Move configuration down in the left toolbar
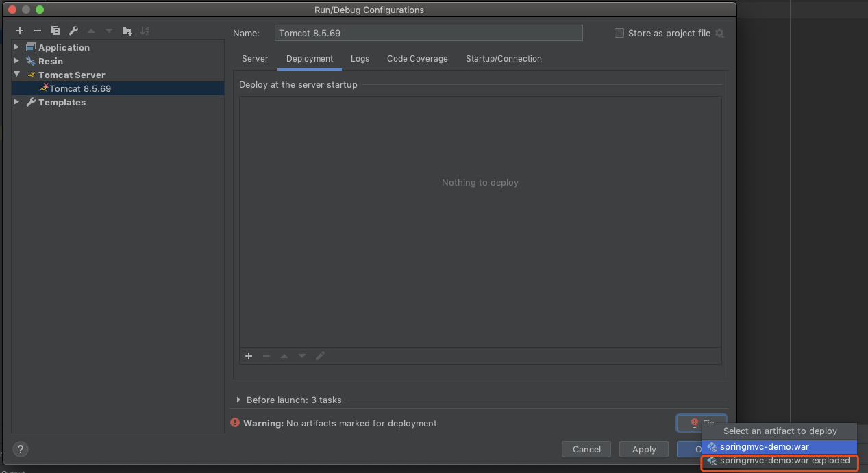Viewport: 868px width, 473px height. click(x=109, y=31)
